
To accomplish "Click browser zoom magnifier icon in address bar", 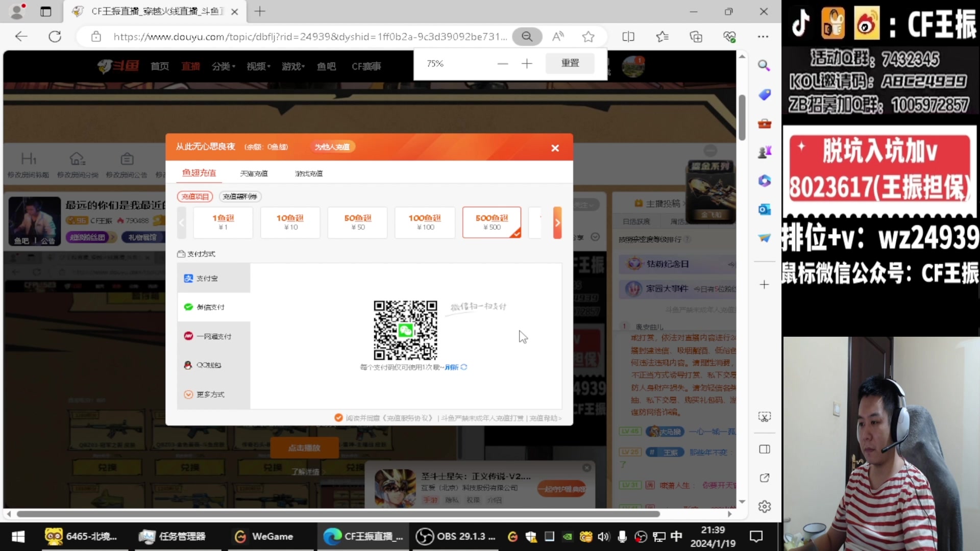I will (x=527, y=37).
